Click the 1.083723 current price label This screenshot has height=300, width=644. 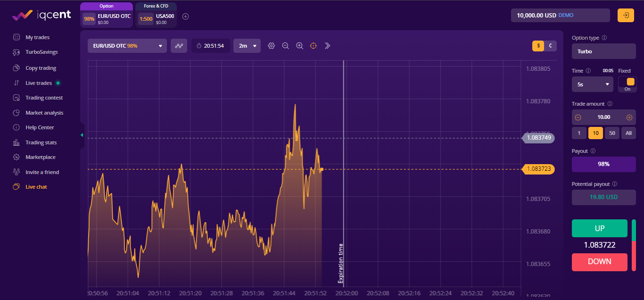coord(538,169)
